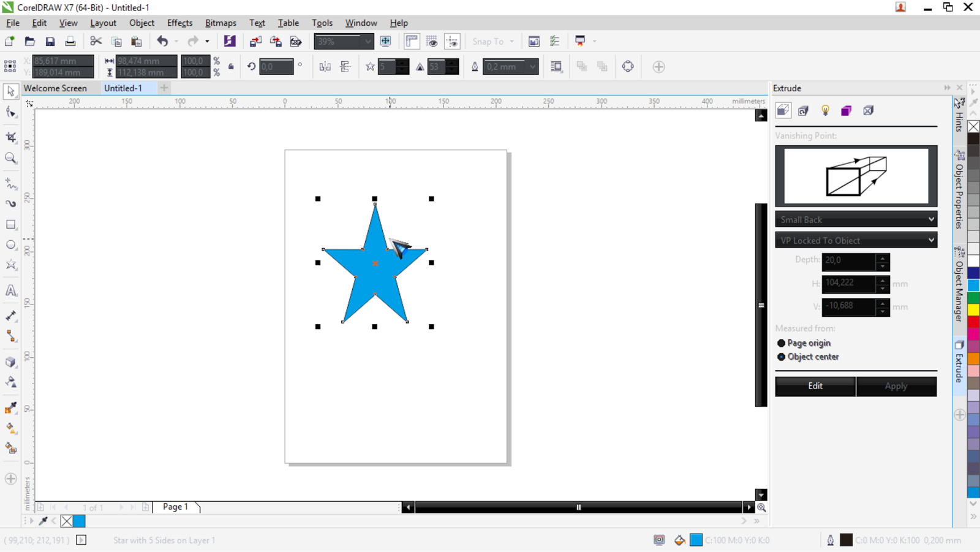This screenshot has height=552, width=980.
Task: Apply the extrusion effect
Action: pyautogui.click(x=896, y=386)
